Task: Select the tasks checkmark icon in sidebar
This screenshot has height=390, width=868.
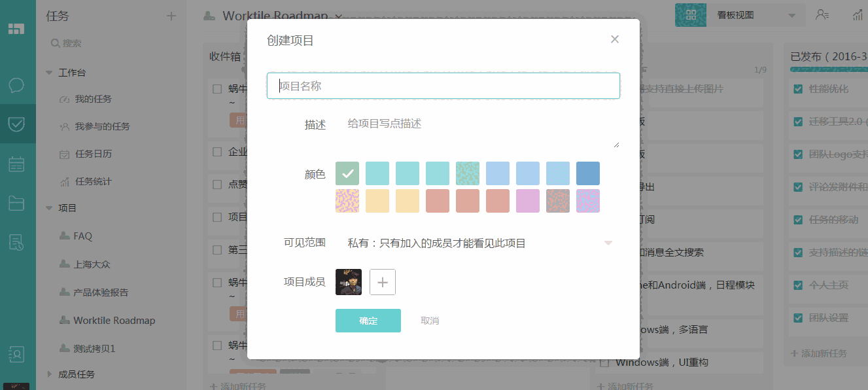Action: tap(17, 124)
